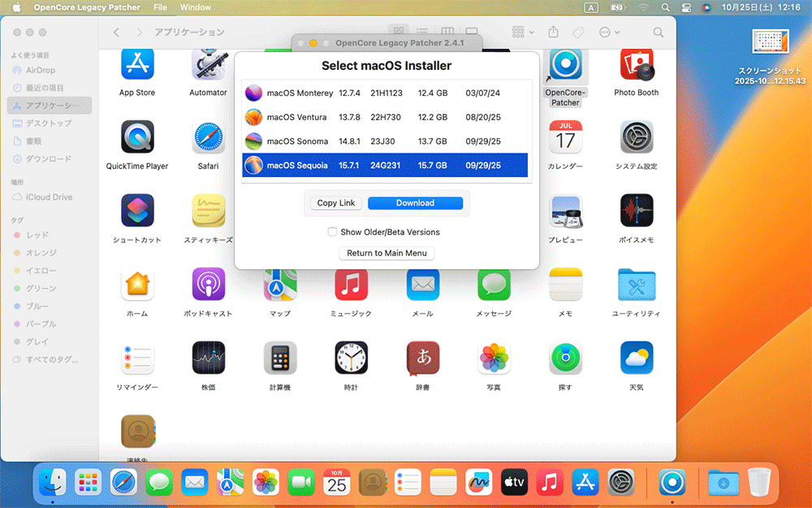The width and height of the screenshot is (812, 508).
Task: Open the File menu in the menu bar
Action: [160, 7]
